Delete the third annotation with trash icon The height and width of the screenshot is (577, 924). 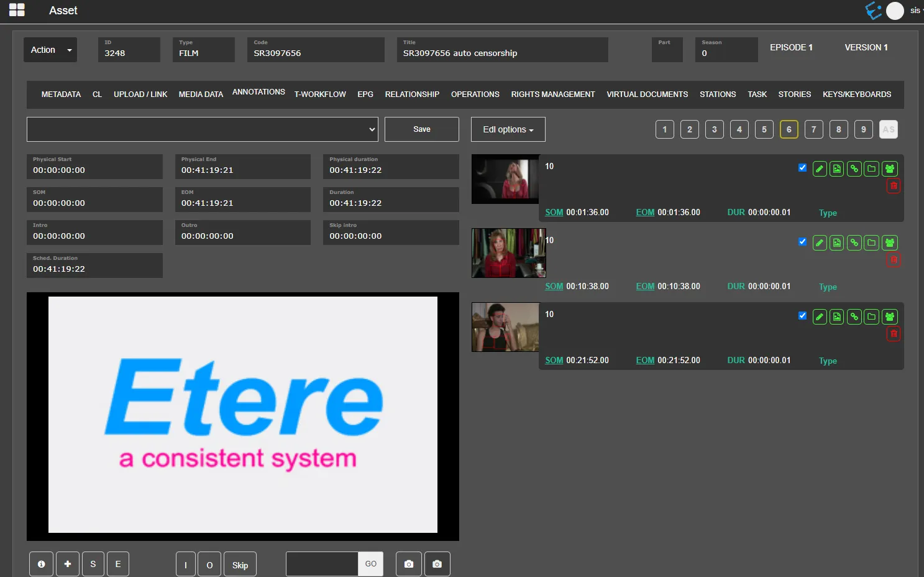coord(894,334)
